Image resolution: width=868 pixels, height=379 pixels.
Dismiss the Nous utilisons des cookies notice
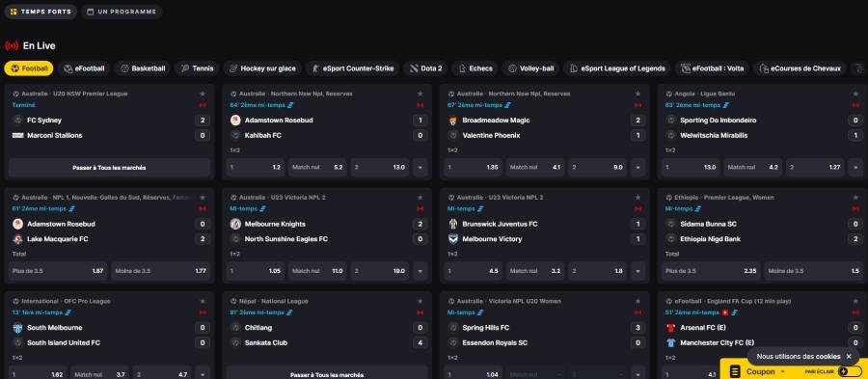849,356
